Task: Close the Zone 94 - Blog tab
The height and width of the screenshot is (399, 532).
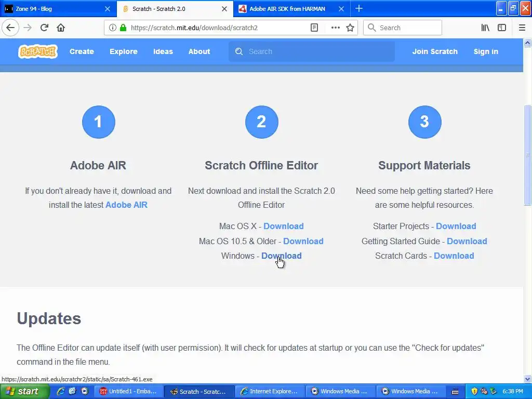Action: pyautogui.click(x=107, y=9)
